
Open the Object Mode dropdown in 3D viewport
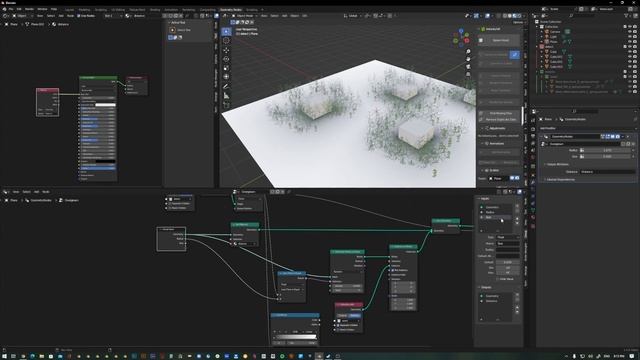(x=244, y=16)
